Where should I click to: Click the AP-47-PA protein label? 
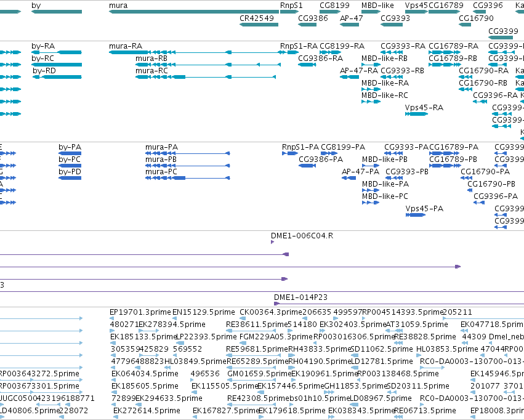click(360, 172)
